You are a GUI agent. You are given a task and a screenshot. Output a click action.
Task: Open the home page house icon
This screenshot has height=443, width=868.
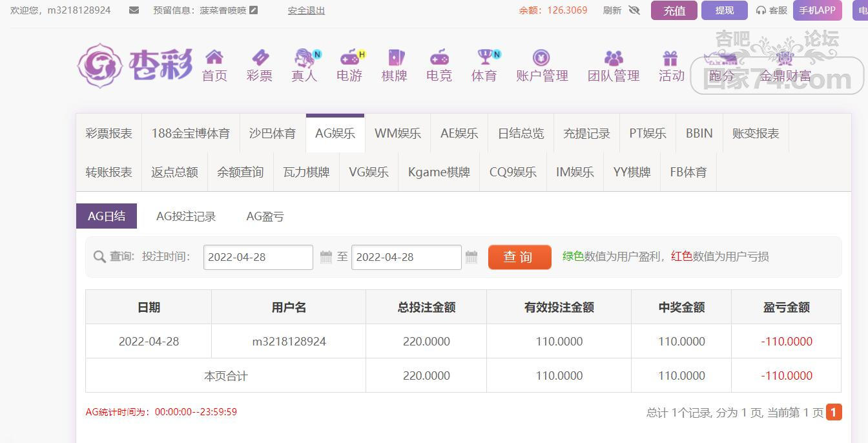click(214, 57)
